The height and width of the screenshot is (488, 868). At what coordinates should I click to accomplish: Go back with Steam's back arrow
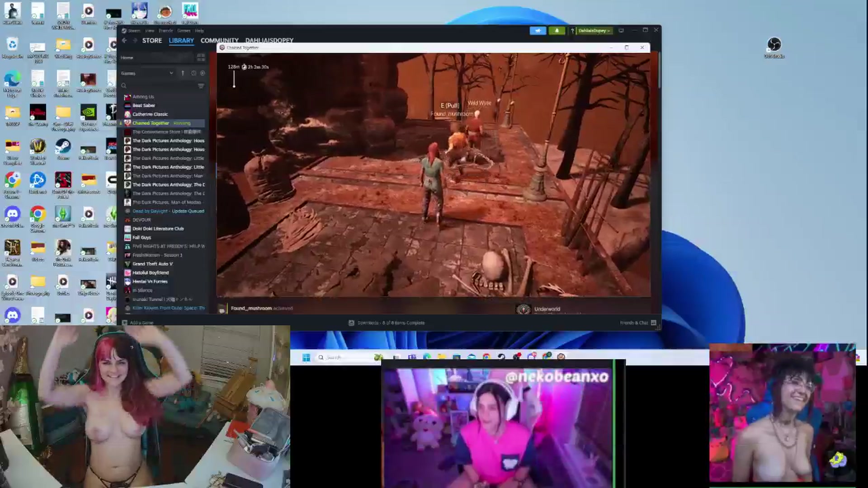point(124,41)
